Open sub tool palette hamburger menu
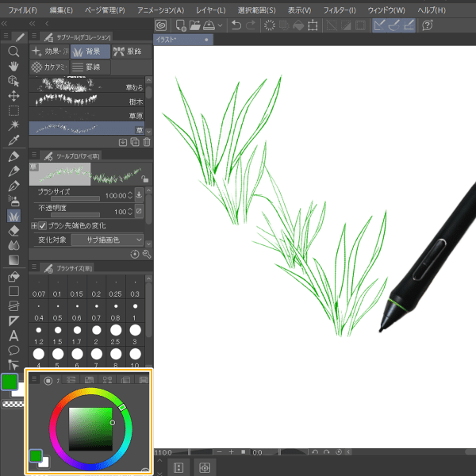 point(34,36)
